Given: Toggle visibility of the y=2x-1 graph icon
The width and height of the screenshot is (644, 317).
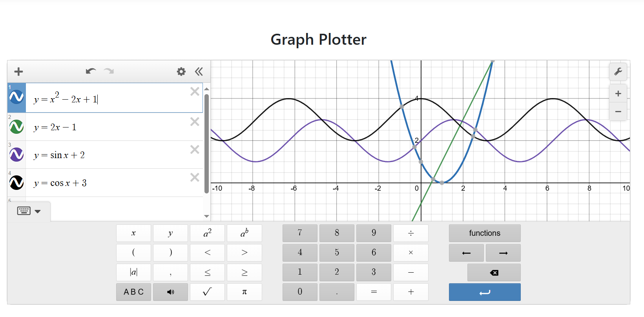Looking at the screenshot, I should point(16,126).
